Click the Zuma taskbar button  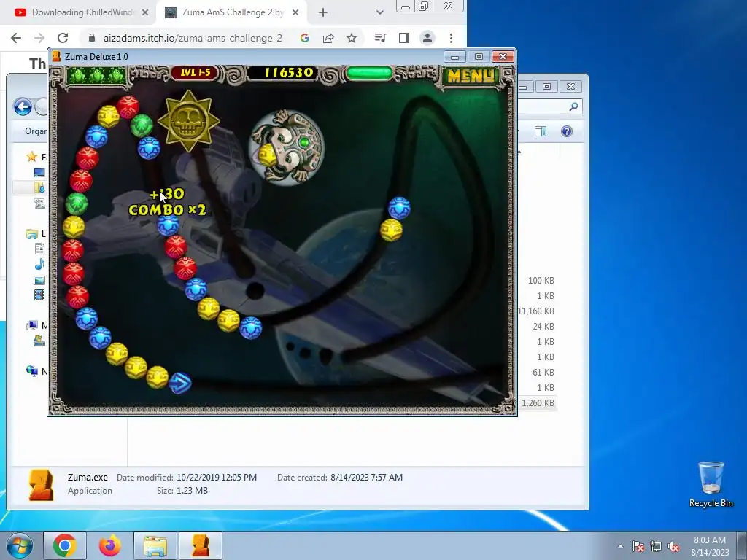[x=201, y=545]
